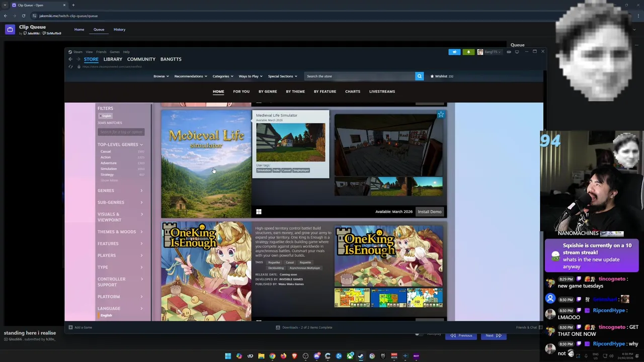Collapse the Top-Level Genres section
Image resolution: width=644 pixels, height=362 pixels.
point(120,144)
